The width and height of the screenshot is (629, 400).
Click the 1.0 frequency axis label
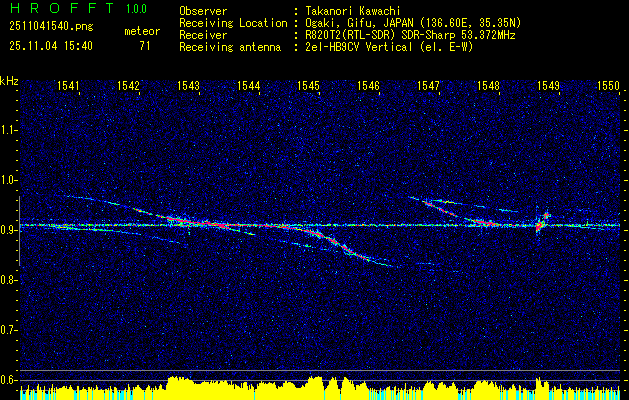[9, 180]
